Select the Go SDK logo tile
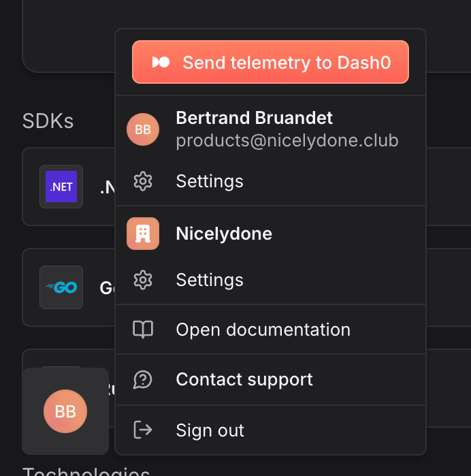 pos(61,287)
